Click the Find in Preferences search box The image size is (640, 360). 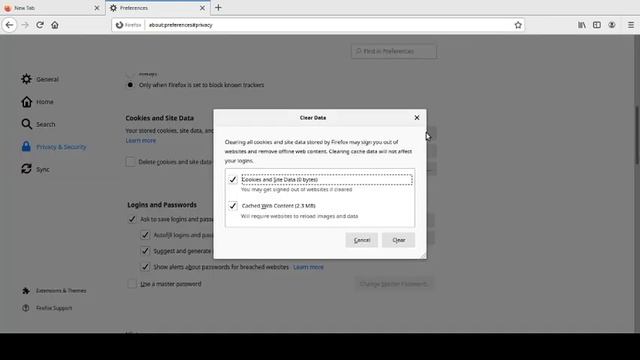pos(393,51)
